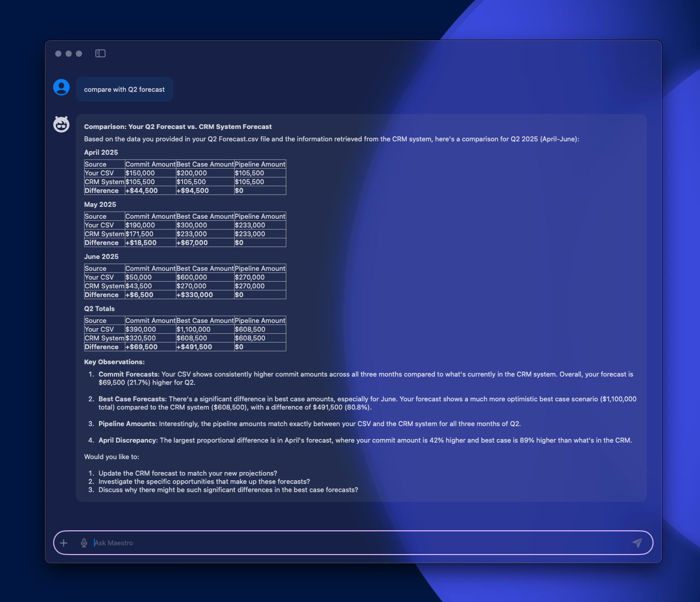Click "Discuss why there might be such significant differences" suggestion
The width and height of the screenshot is (700, 602).
coord(228,490)
